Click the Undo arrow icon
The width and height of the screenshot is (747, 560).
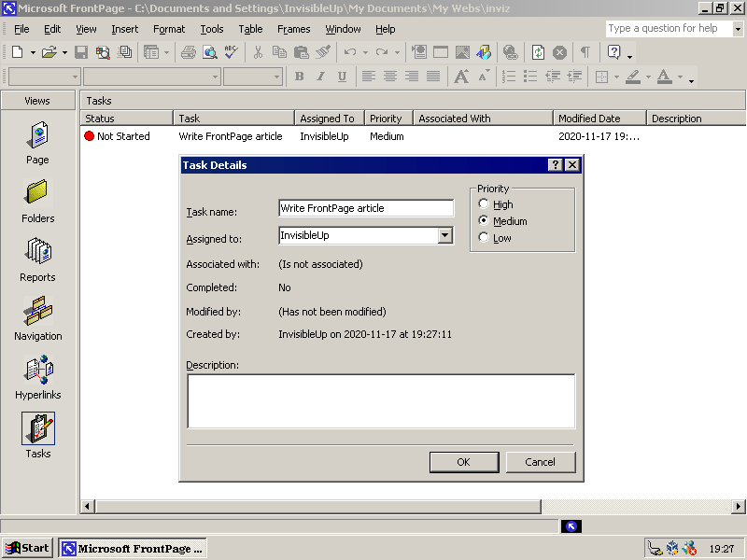tap(349, 52)
